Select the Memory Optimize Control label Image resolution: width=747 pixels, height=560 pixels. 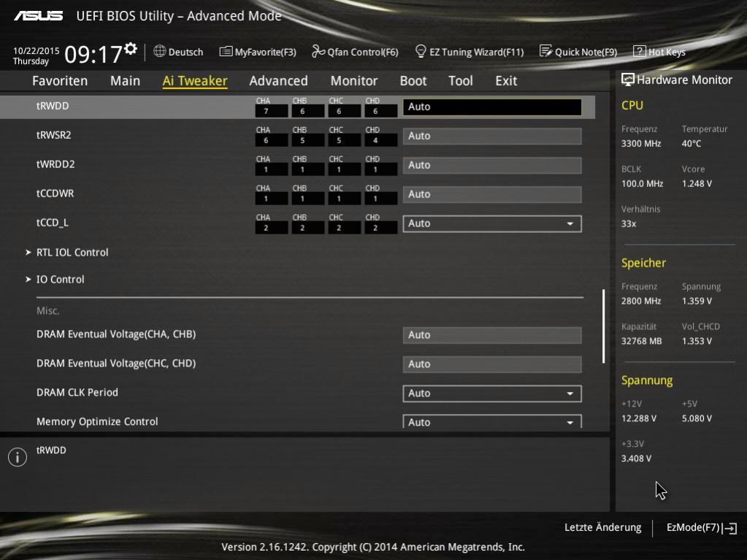[x=97, y=421]
